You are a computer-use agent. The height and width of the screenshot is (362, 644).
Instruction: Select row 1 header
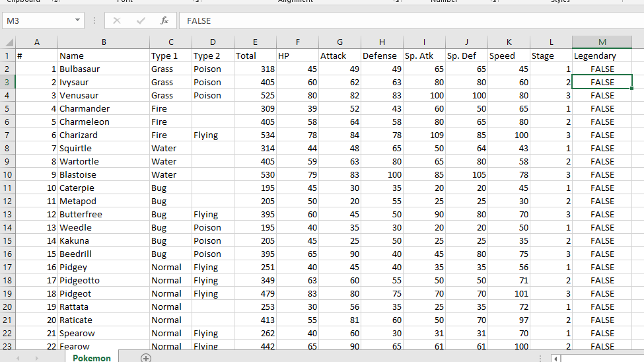tap(7, 55)
